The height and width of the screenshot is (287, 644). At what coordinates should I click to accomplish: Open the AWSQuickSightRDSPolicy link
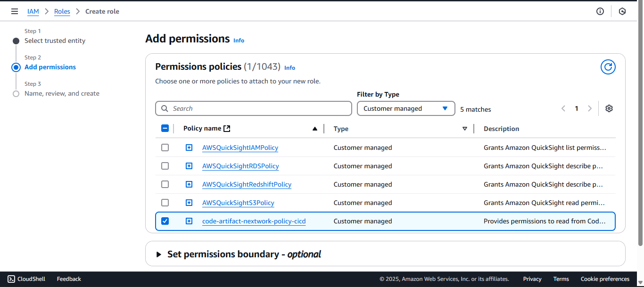coord(240,166)
